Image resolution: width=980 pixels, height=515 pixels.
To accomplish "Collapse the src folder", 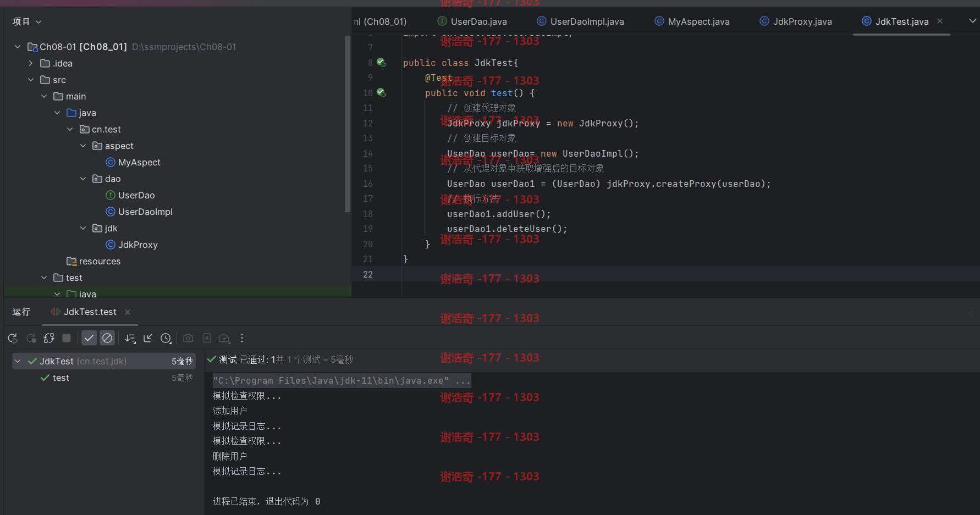I will pos(31,80).
